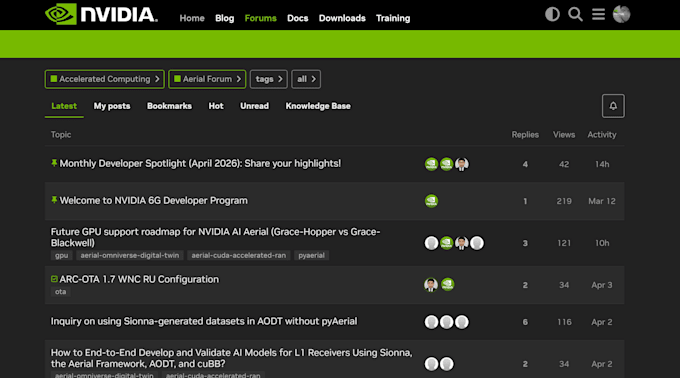Sort by Activity column header
680x378 pixels.
[602, 134]
